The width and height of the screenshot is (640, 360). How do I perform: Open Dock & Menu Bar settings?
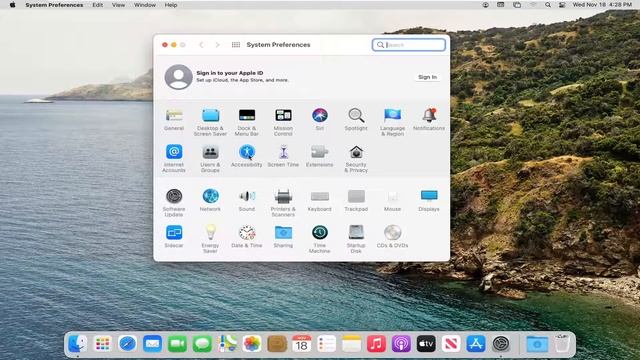tap(247, 122)
